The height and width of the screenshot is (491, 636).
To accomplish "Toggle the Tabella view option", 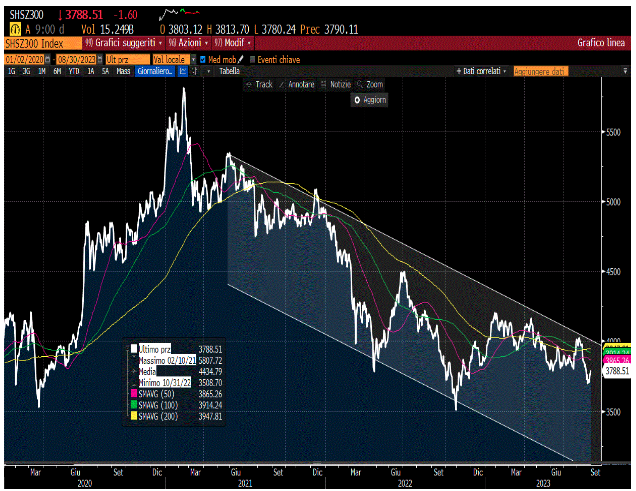I will 229,72.
